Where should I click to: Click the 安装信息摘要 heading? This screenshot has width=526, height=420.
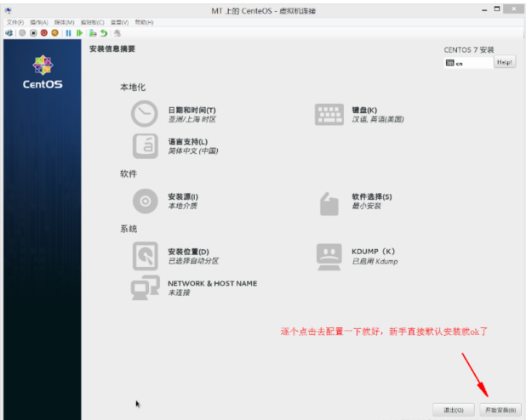point(112,48)
